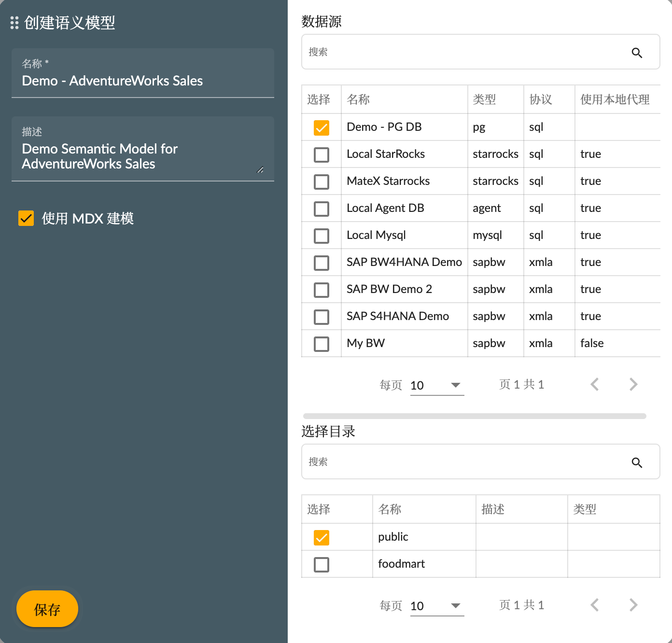Image resolution: width=672 pixels, height=643 pixels.
Task: Click the 名称 input field
Action: point(142,81)
